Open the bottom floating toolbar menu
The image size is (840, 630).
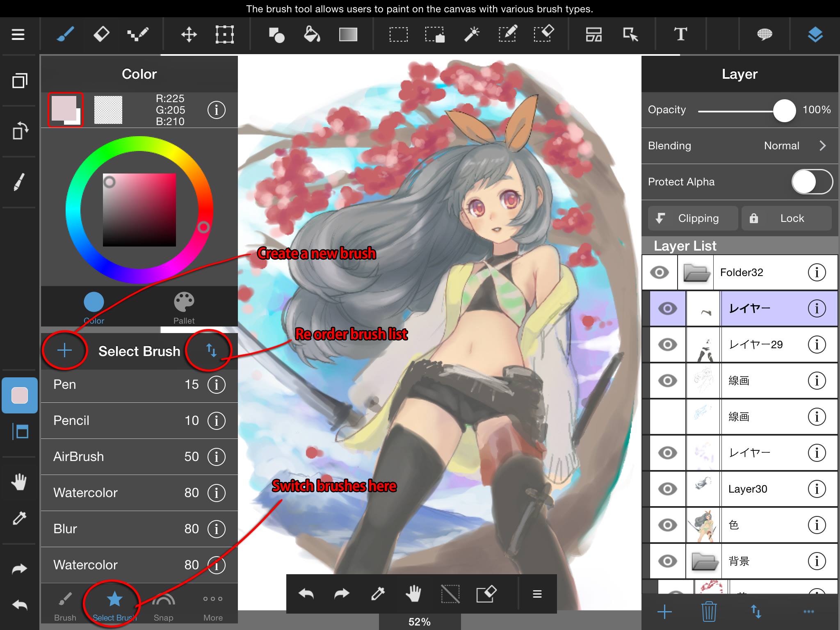[537, 594]
